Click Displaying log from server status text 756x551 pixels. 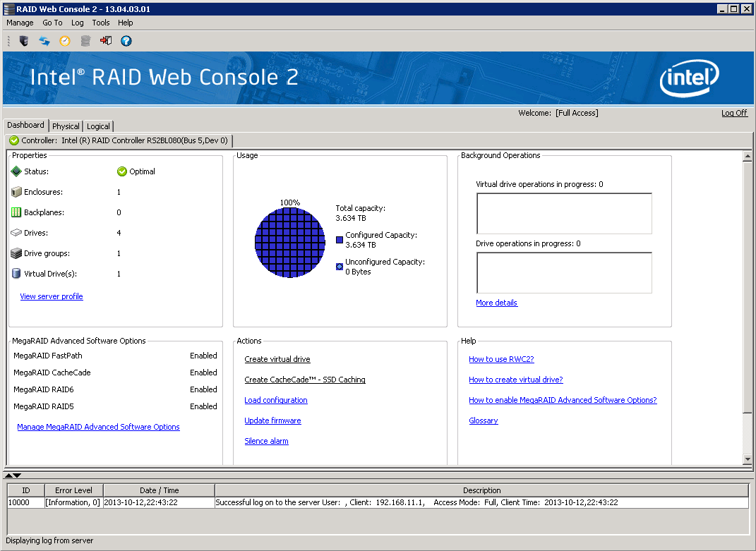point(49,541)
